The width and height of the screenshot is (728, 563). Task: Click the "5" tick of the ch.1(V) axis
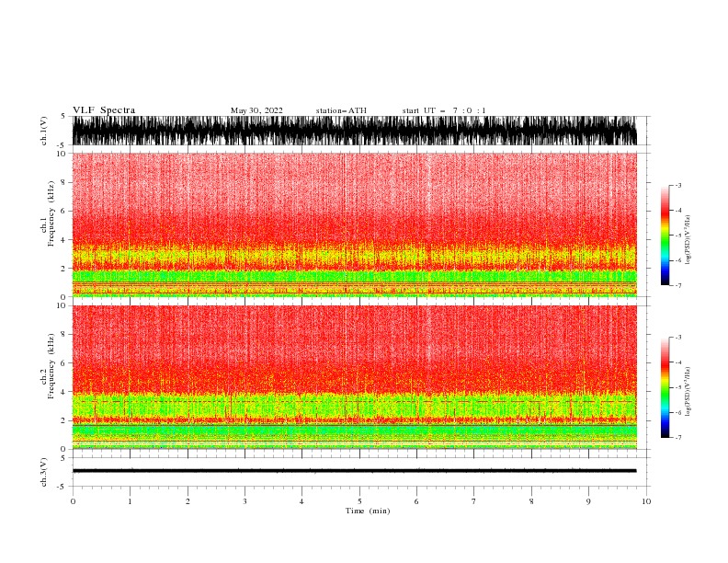click(x=63, y=117)
